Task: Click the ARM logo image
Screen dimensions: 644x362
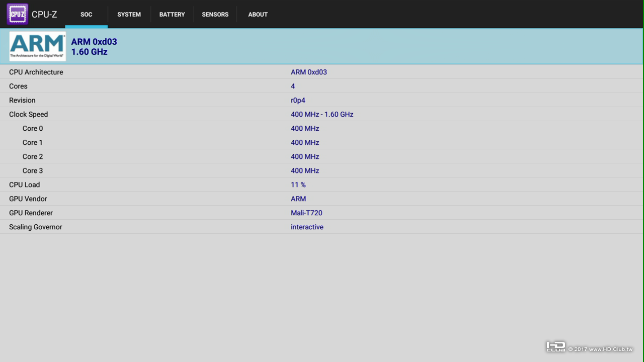Action: point(37,46)
